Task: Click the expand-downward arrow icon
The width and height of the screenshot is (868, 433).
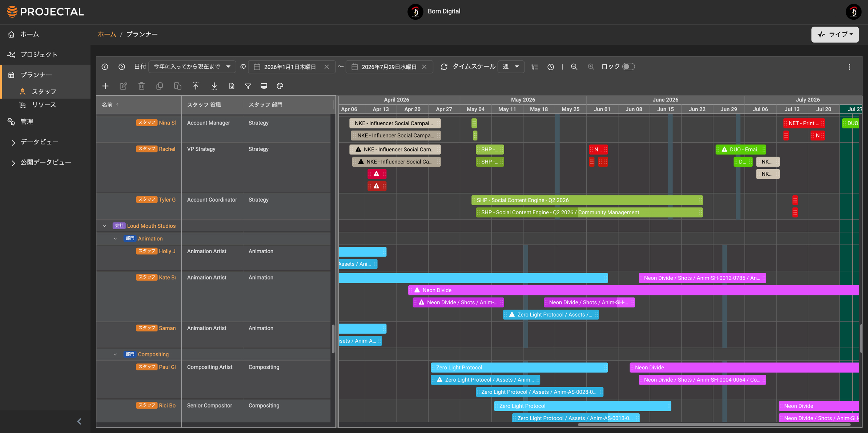Action: point(214,86)
